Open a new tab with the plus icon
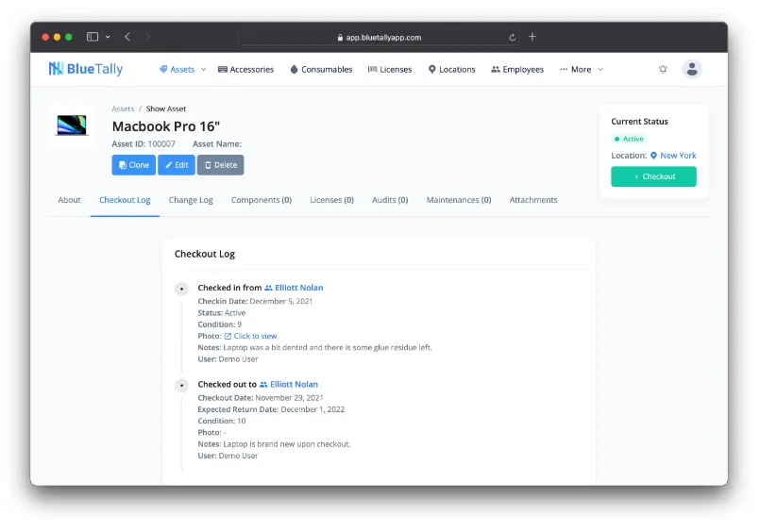This screenshot has height=532, width=760. tap(532, 37)
